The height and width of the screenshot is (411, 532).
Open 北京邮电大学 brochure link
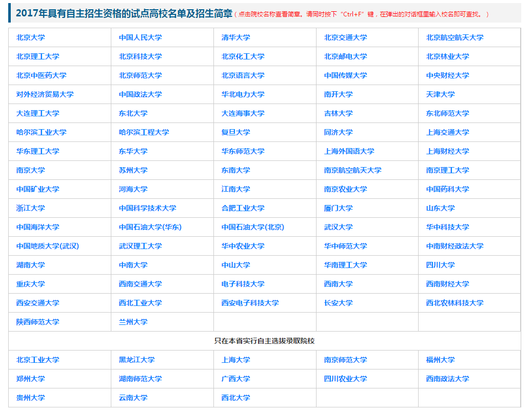[345, 56]
